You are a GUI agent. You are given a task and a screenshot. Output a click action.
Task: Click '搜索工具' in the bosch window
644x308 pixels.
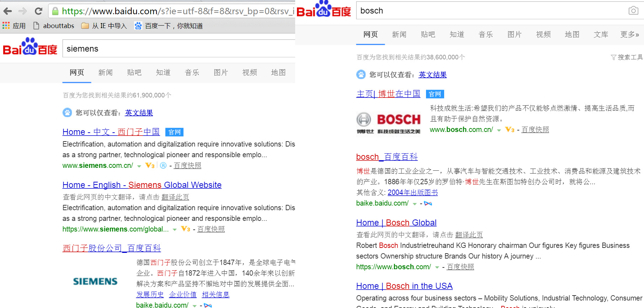pos(630,57)
